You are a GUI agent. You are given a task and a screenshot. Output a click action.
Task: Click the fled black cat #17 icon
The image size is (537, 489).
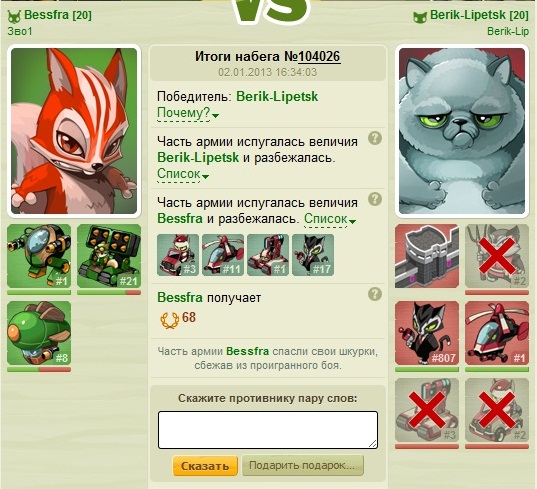click(x=313, y=255)
